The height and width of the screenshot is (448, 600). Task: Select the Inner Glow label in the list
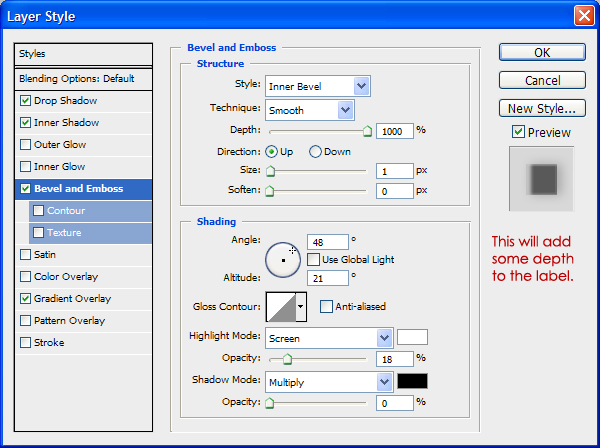coord(60,166)
